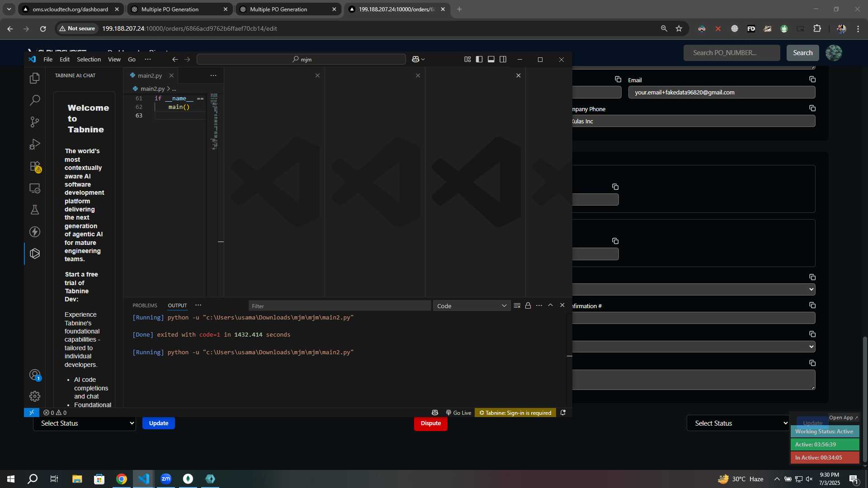Screen dimensions: 868x488
Task: Open editor group more actions ellipsis
Action: (x=213, y=75)
